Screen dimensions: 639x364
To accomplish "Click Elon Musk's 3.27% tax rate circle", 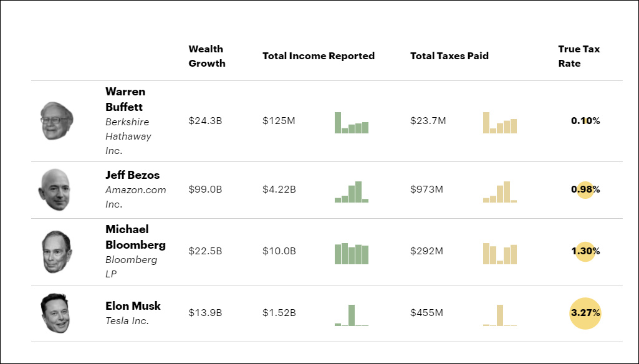I will point(585,313).
